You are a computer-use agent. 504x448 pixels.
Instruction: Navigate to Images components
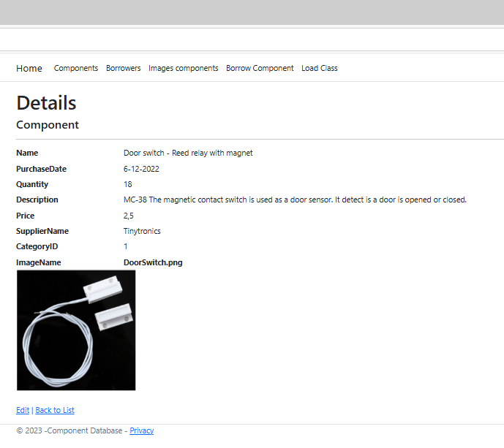pos(183,68)
